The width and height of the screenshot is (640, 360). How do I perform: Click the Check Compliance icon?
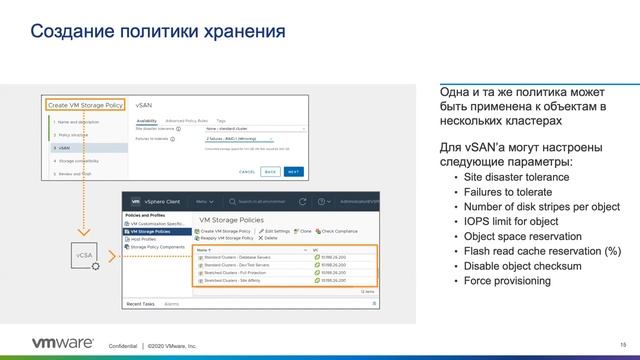click(x=318, y=231)
